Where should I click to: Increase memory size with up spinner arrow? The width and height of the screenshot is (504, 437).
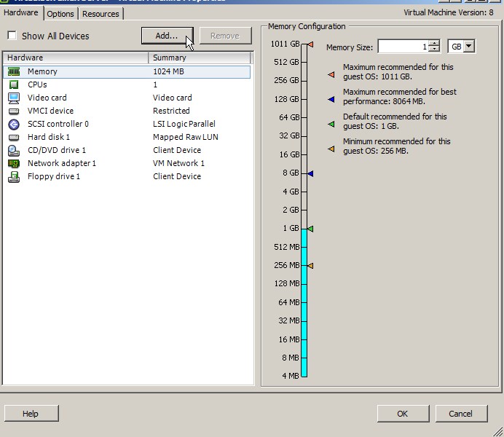point(434,44)
